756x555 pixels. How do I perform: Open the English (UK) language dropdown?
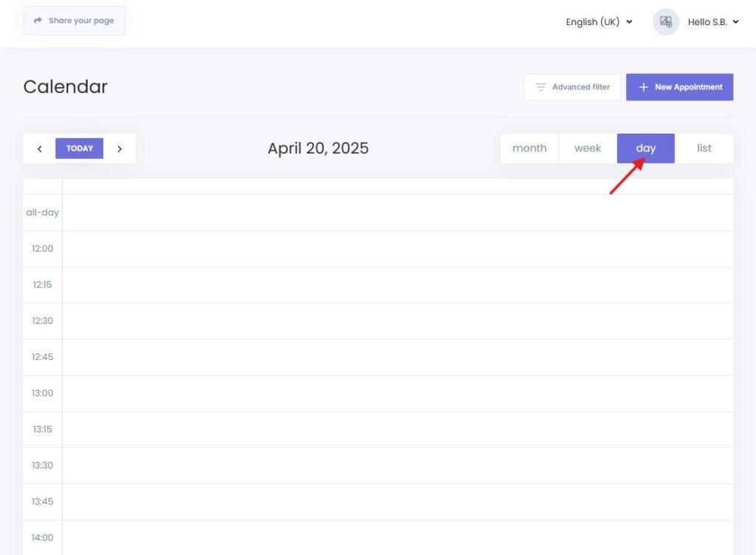click(x=593, y=22)
